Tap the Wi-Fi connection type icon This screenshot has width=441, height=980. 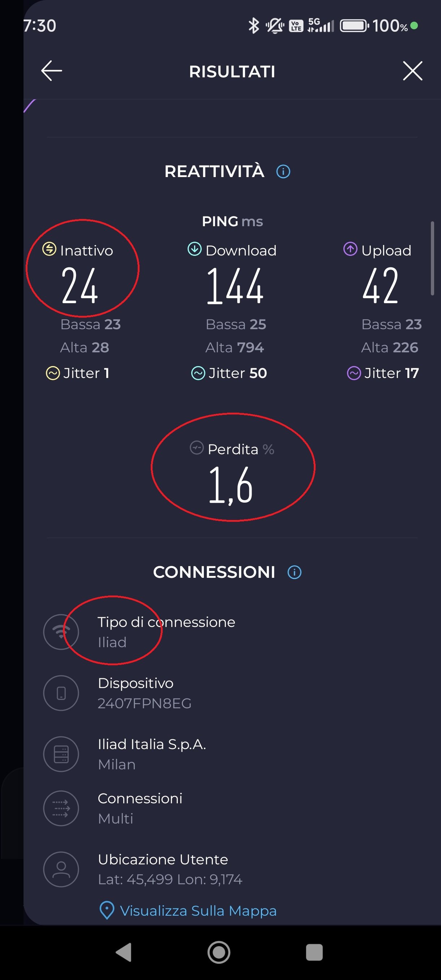tap(61, 632)
